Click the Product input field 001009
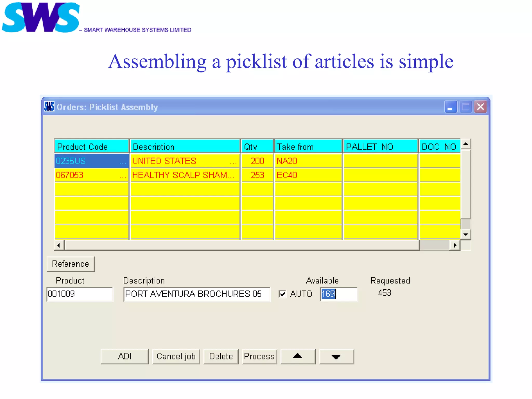Image resolution: width=532 pixels, height=399 pixels. [80, 294]
